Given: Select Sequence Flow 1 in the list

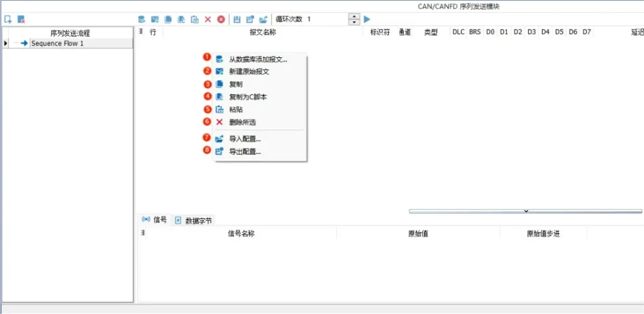Looking at the screenshot, I should pyautogui.click(x=57, y=43).
